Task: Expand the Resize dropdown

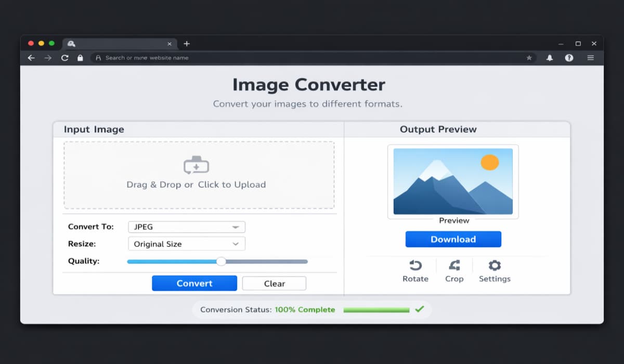Action: (x=186, y=243)
